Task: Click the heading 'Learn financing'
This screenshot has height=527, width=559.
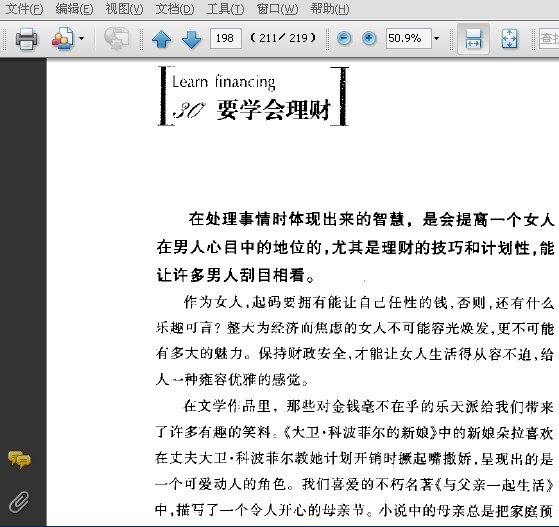Action: coord(224,82)
